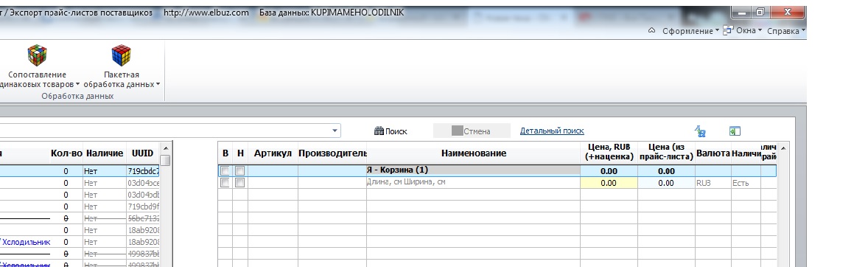Tick the Н checkbox in Длина, см row
Image resolution: width=868 pixels, height=267 pixels.
coord(239,182)
